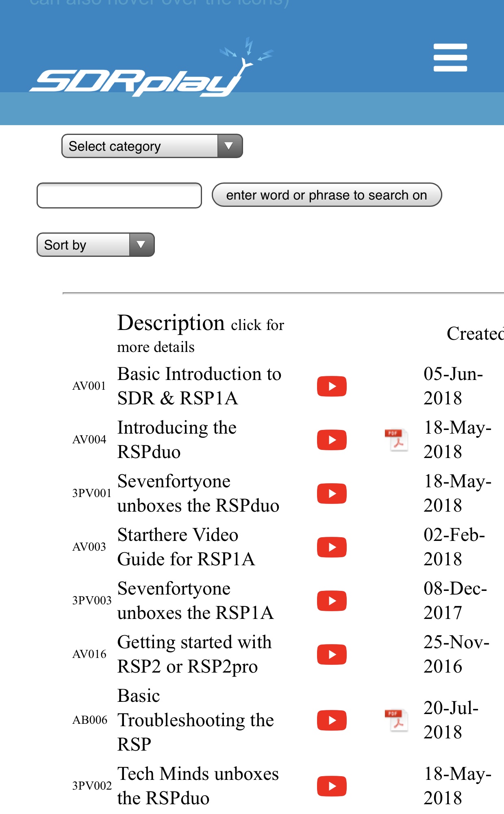This screenshot has width=504, height=814.
Task: Open Getting started with RSP2 or RSP2pro link
Action: click(194, 654)
